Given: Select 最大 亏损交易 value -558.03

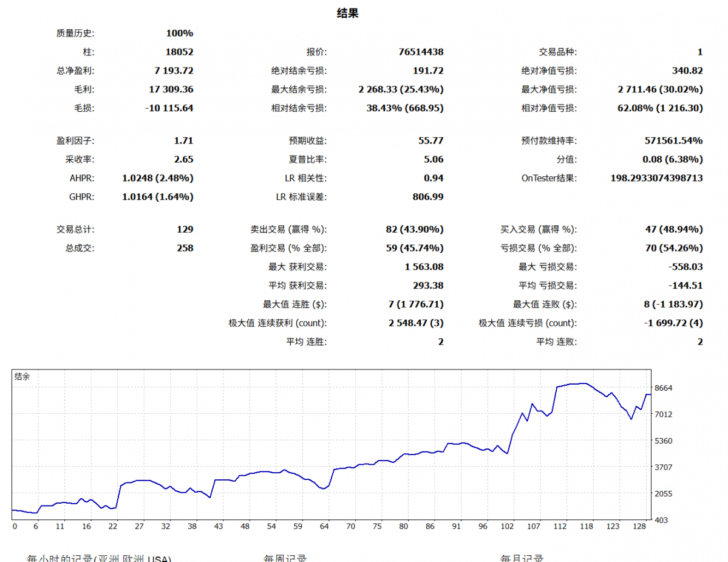Looking at the screenshot, I should 685,267.
